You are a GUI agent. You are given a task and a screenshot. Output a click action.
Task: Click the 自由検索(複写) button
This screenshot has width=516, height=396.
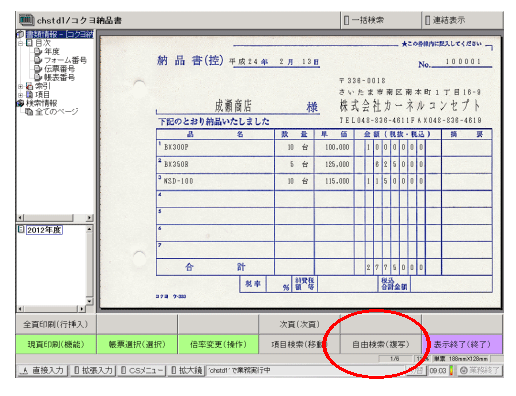[x=381, y=344]
